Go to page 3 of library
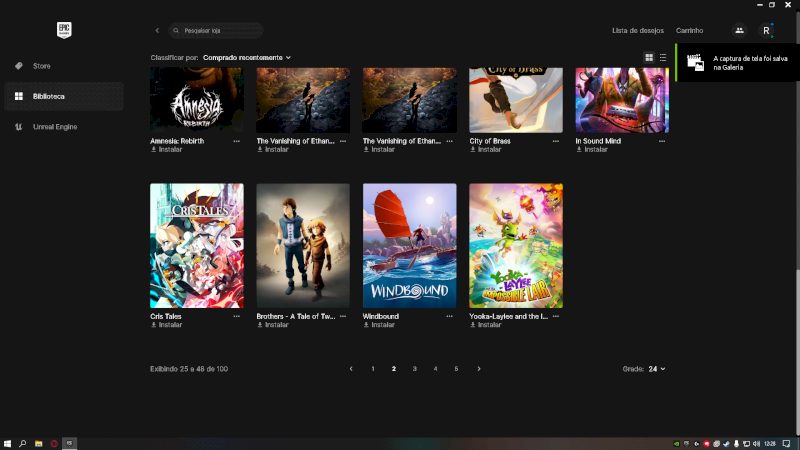 414,369
